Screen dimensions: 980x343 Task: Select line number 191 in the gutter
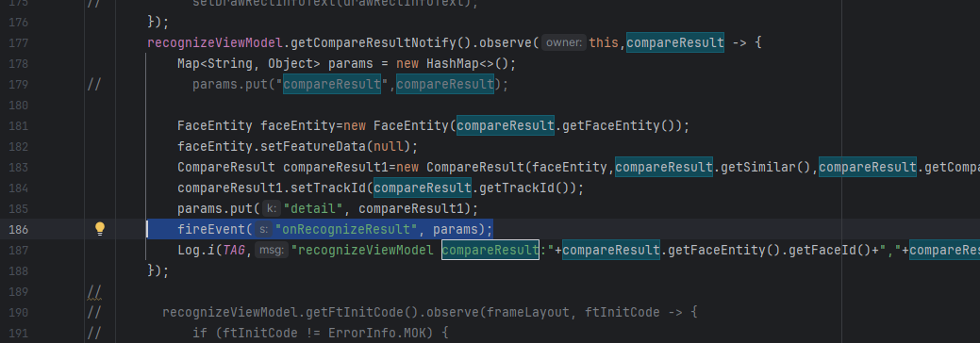[x=20, y=333]
